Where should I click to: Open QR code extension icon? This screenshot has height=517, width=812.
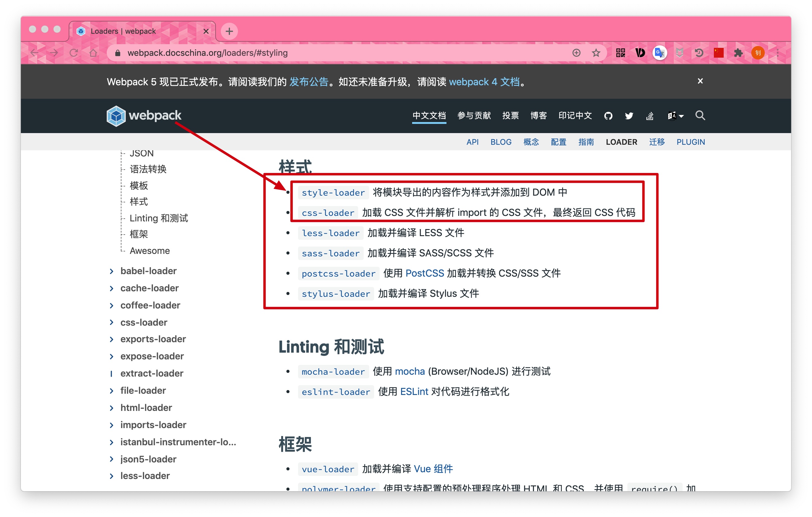pos(620,53)
